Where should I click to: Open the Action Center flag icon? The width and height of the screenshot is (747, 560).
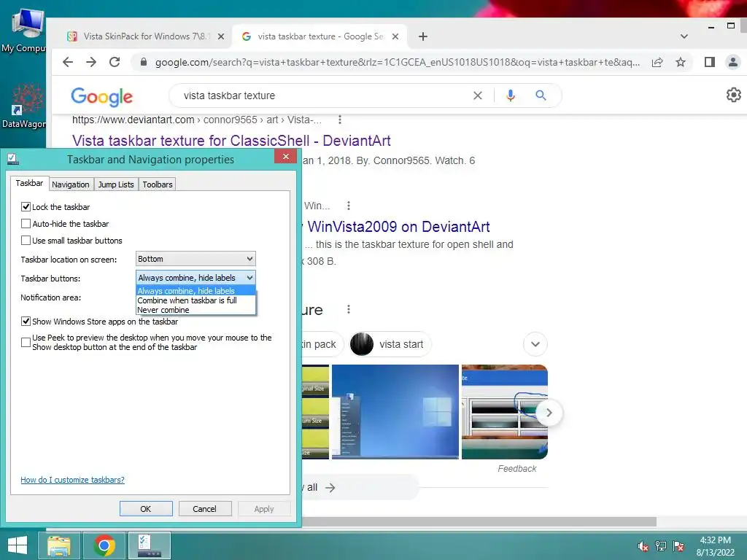click(678, 546)
